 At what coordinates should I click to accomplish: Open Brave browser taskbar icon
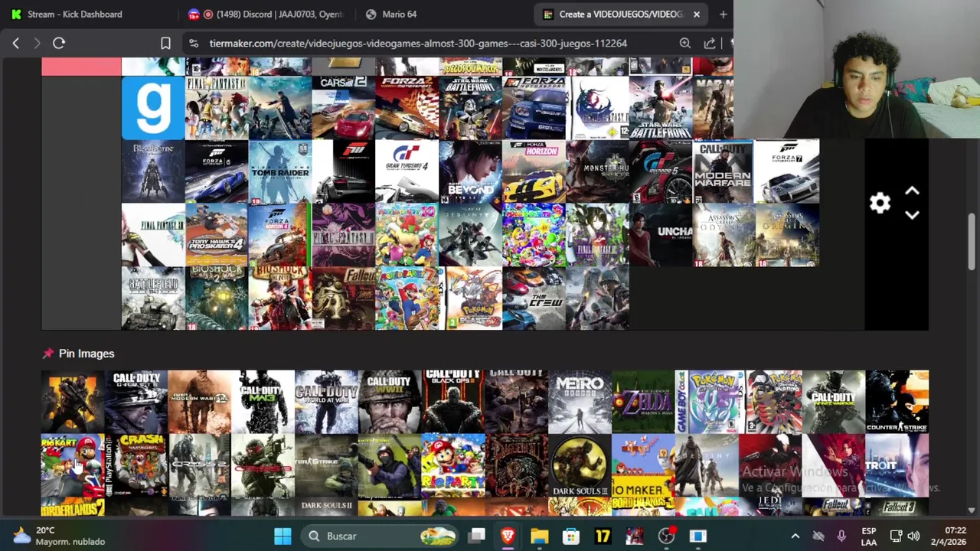tap(508, 536)
